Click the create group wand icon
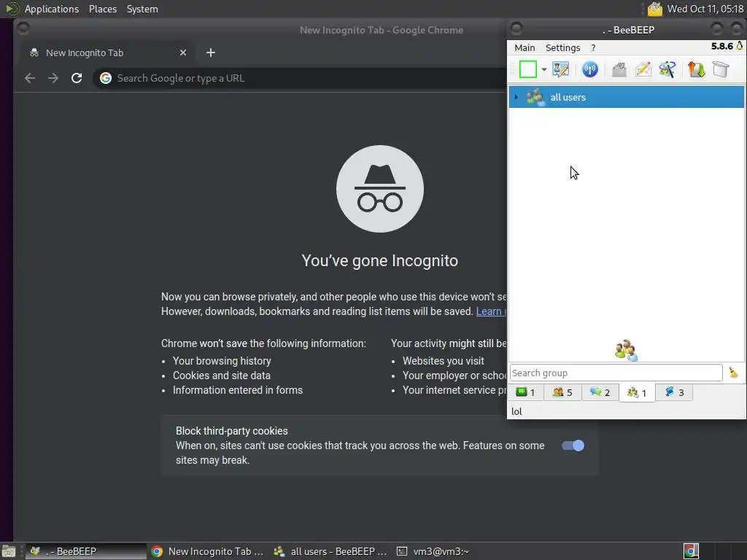The height and width of the screenshot is (560, 747). click(667, 69)
